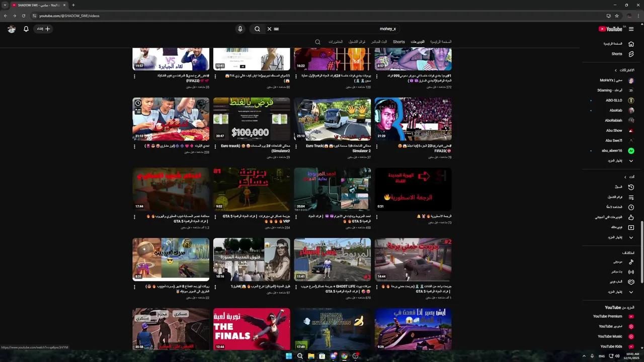Click the Create plus button in header
Viewport: 644px width, 362px height.
(43, 29)
